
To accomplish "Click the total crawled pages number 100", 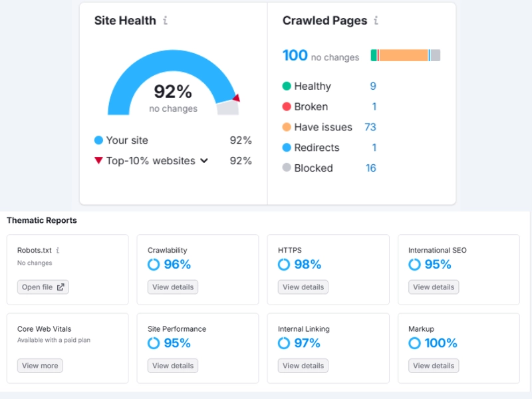I will pyautogui.click(x=295, y=56).
